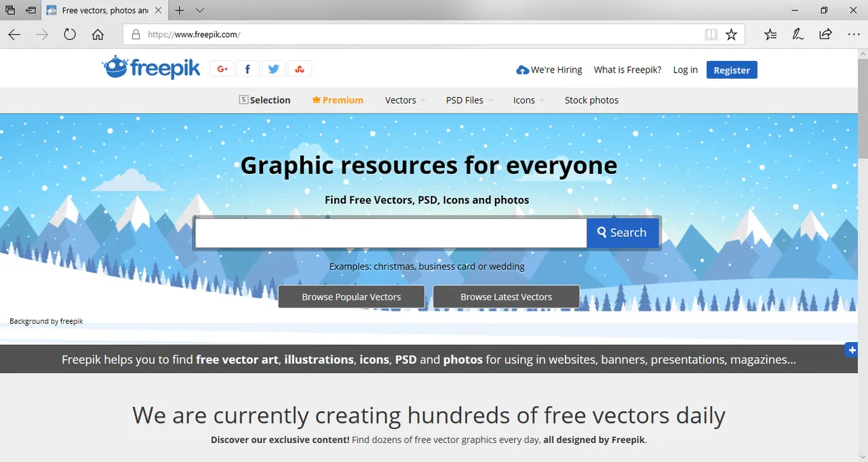Screen dimensions: 868x462
Task: Click 'Examples: christmas, business card or wedding' text
Action: coord(427,266)
